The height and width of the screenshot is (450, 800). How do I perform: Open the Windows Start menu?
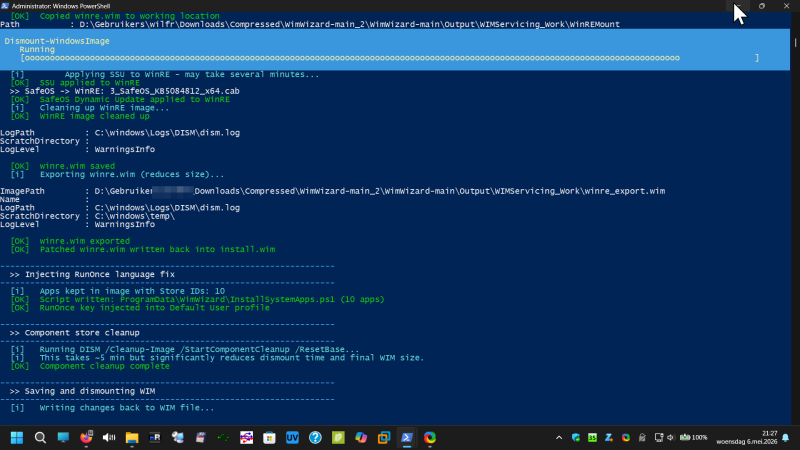(17, 437)
